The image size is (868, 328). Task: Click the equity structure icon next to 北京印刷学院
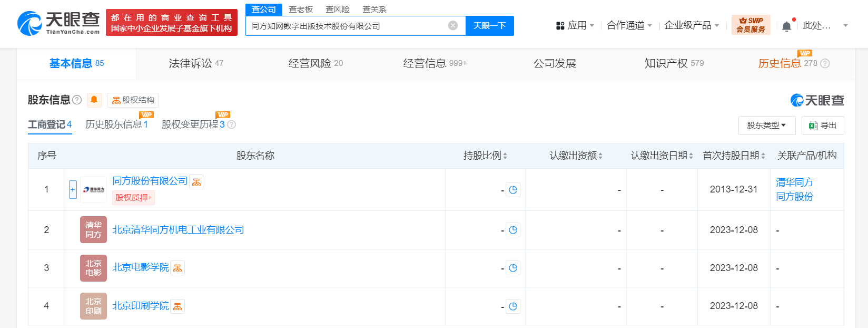(177, 306)
